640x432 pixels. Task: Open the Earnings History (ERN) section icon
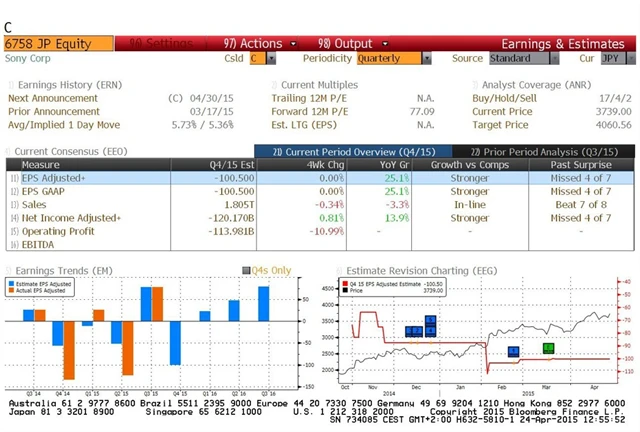coord(10,85)
